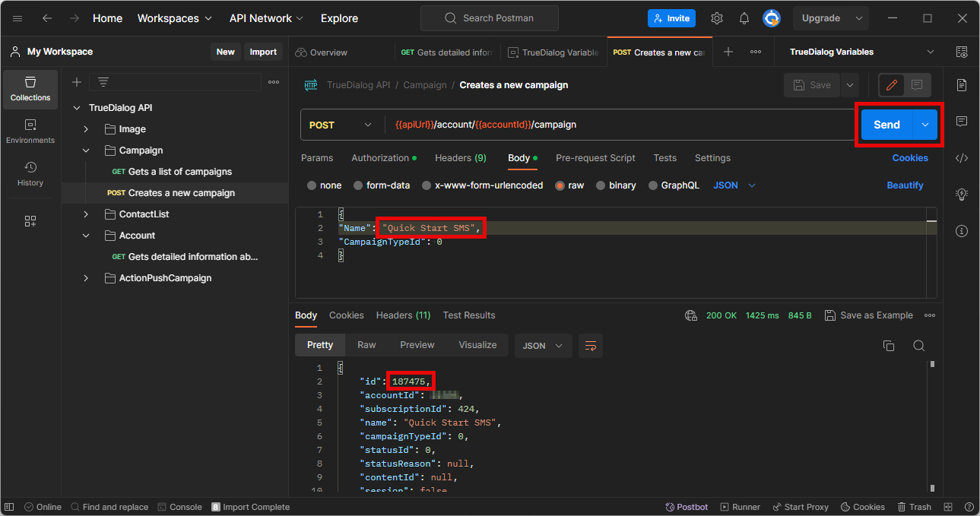Open the environment quick look icon

click(x=962, y=52)
